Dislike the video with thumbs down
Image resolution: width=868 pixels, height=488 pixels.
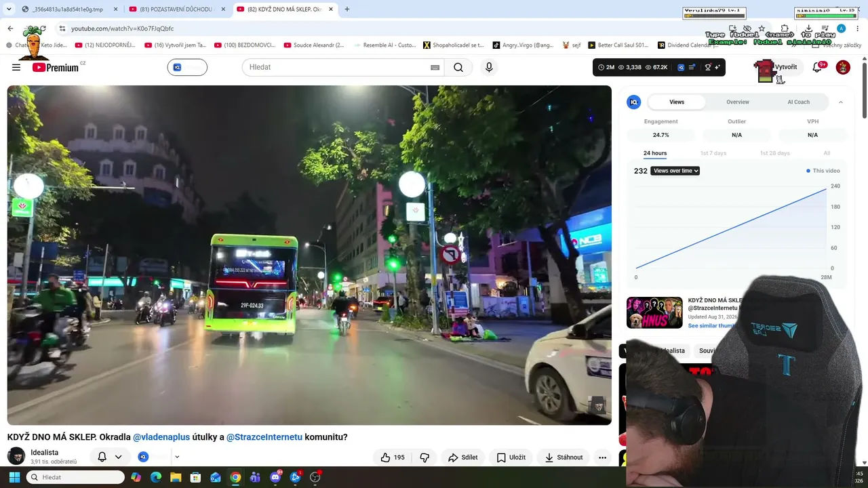pyautogui.click(x=425, y=457)
